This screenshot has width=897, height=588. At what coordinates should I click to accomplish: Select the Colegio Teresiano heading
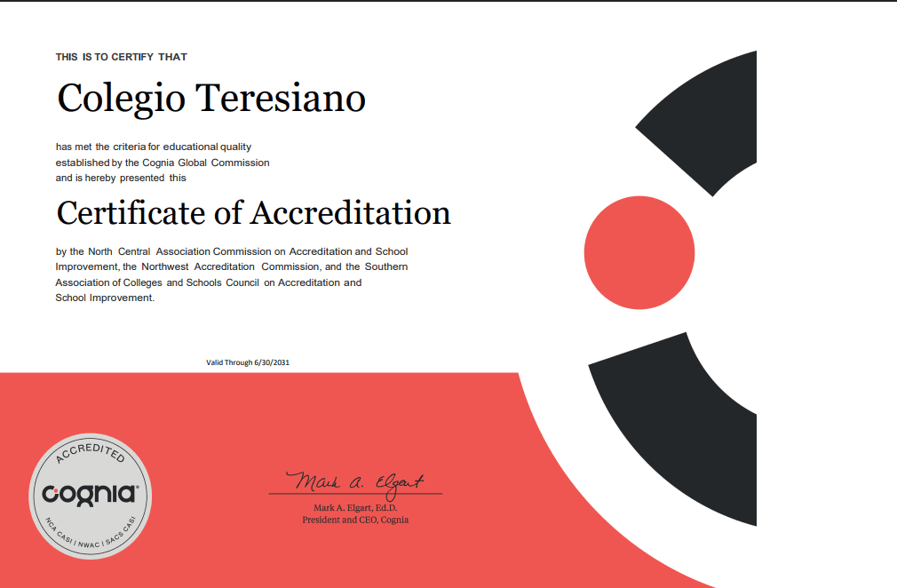[211, 98]
